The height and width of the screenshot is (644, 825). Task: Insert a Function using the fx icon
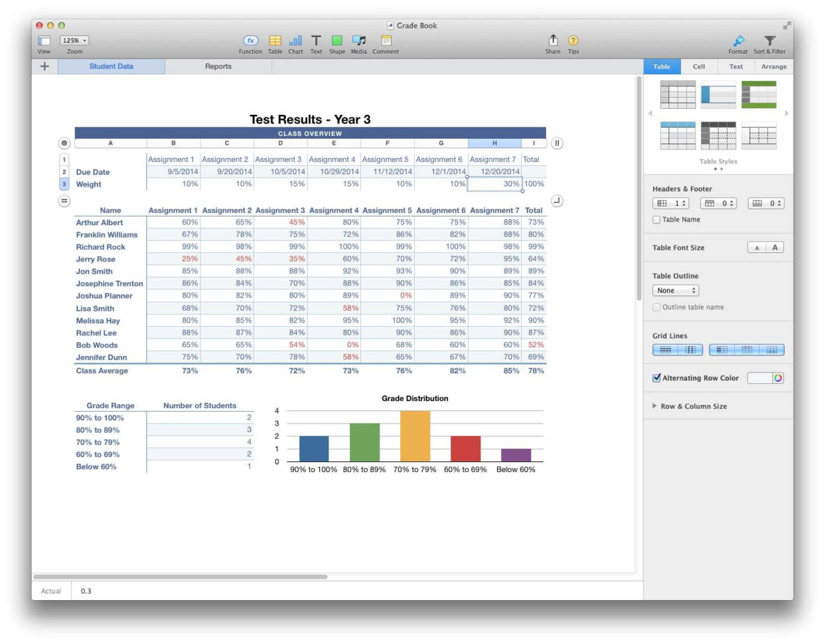250,40
